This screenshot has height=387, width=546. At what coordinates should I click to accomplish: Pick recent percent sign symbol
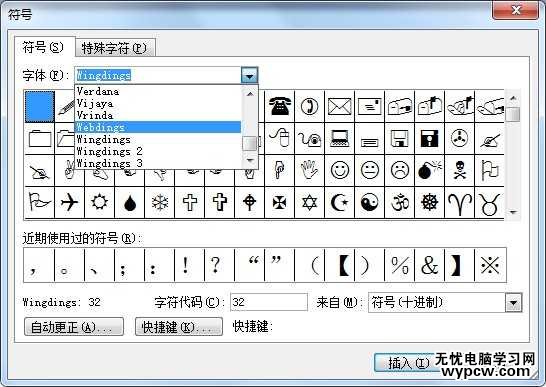pos(399,265)
